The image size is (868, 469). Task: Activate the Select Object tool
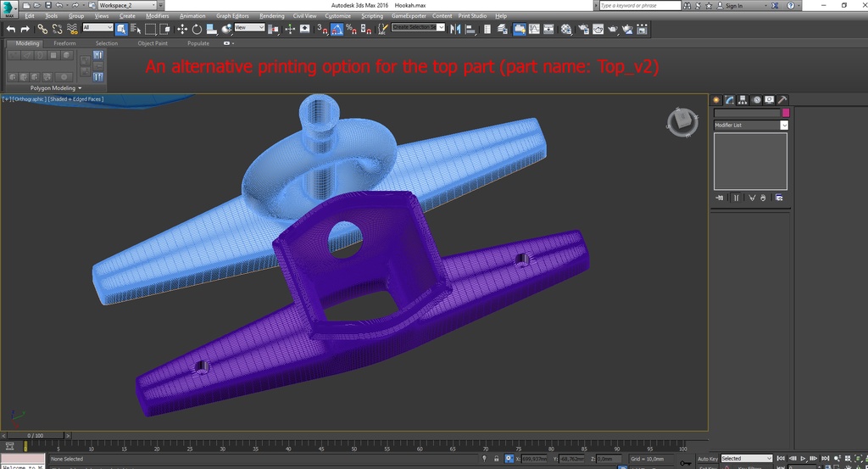click(x=121, y=30)
